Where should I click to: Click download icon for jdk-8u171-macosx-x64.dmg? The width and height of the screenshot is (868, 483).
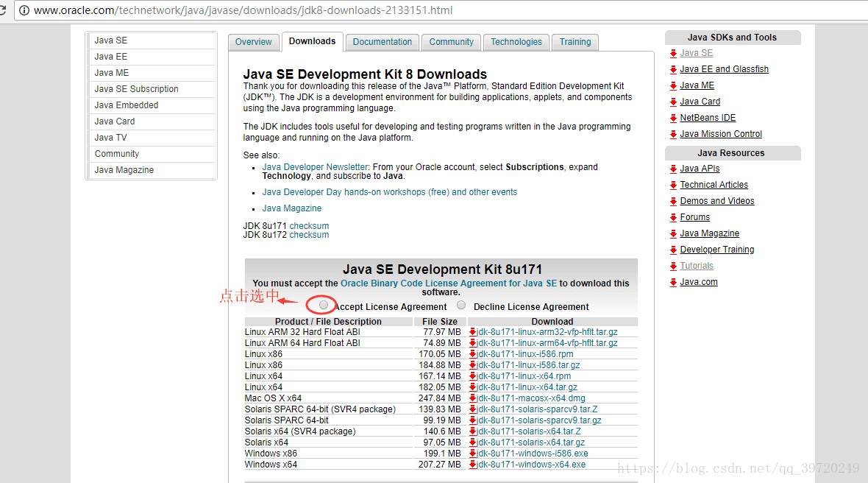(x=473, y=399)
